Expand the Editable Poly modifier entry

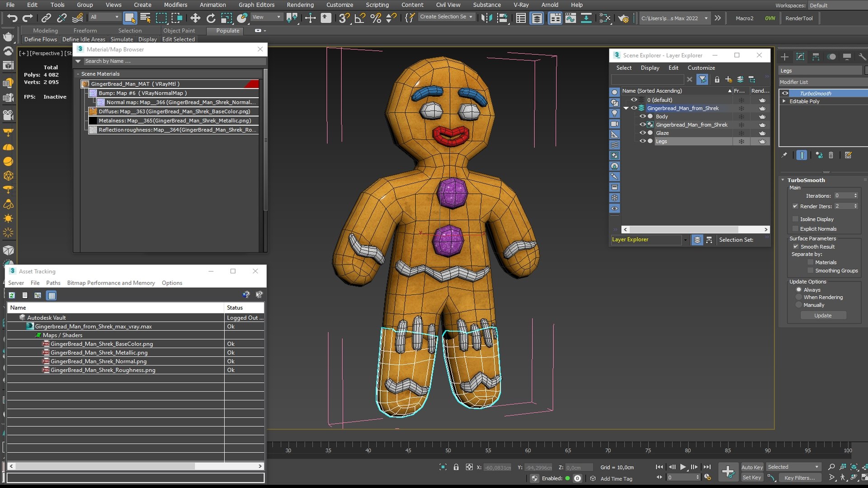click(x=784, y=101)
